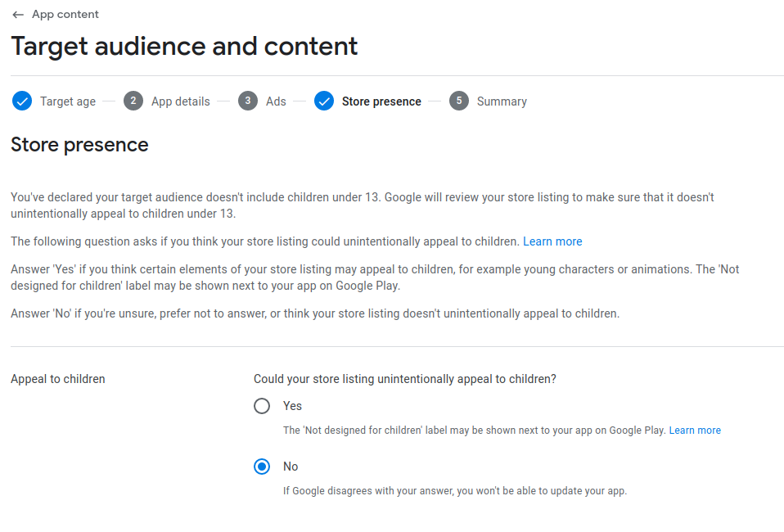
Task: Open Learn more after store listing question
Action: coord(552,241)
